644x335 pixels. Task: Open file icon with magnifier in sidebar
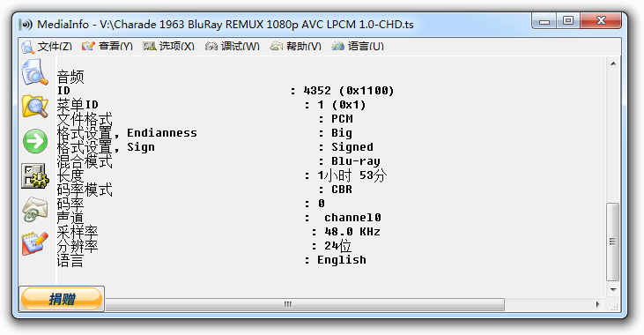pos(34,72)
